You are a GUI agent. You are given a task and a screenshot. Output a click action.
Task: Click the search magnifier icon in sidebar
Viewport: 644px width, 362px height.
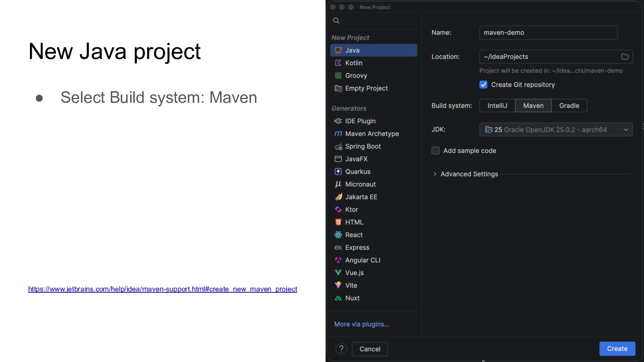pos(336,21)
